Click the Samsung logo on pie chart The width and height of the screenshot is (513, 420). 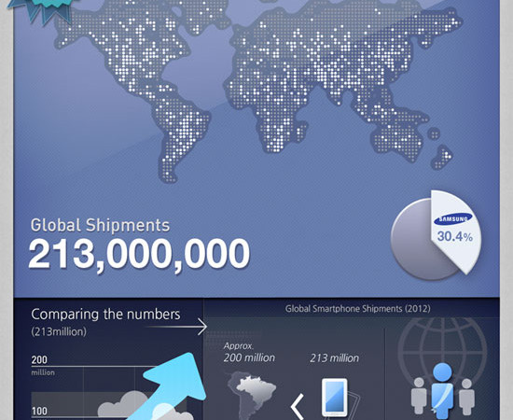[x=453, y=219]
